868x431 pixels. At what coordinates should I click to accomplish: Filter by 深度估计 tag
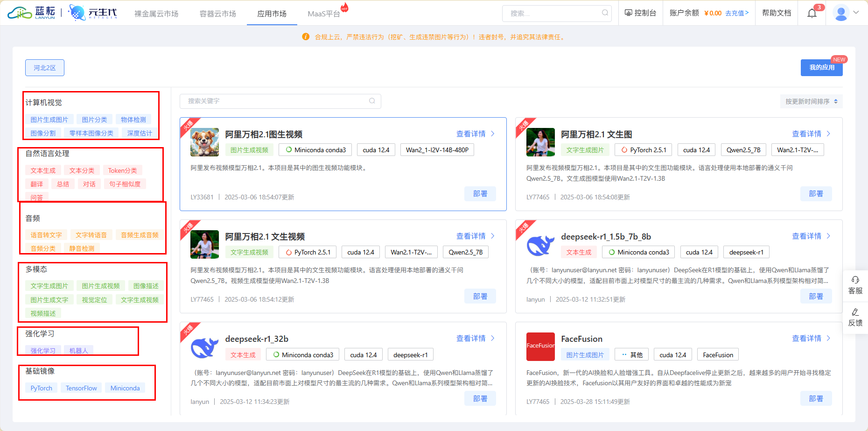(140, 134)
